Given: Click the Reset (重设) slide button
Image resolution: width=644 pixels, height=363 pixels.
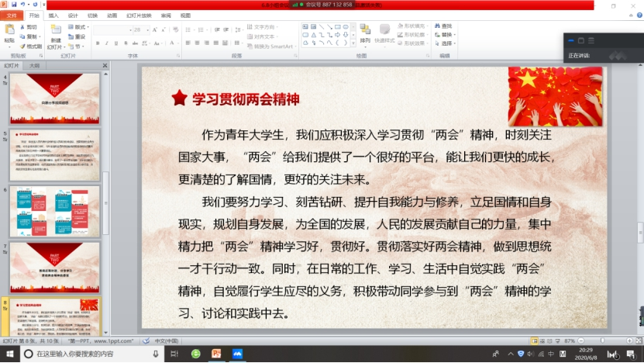Looking at the screenshot, I should click(x=79, y=36).
